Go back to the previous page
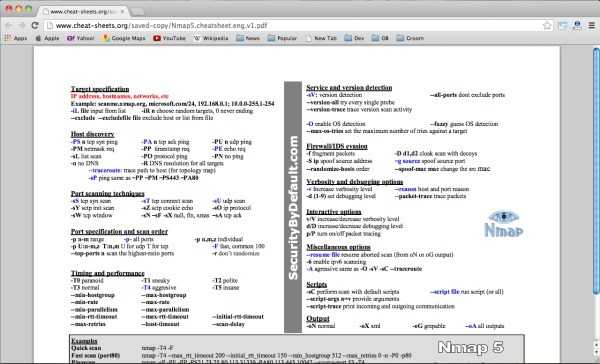This screenshot has height=364, width=600. [8, 26]
